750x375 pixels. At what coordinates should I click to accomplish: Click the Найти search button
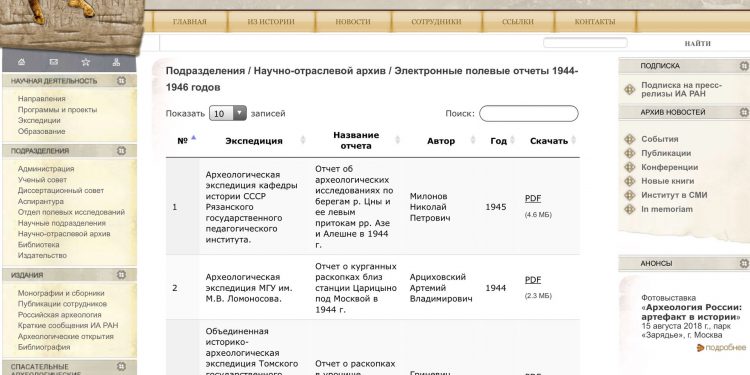697,43
